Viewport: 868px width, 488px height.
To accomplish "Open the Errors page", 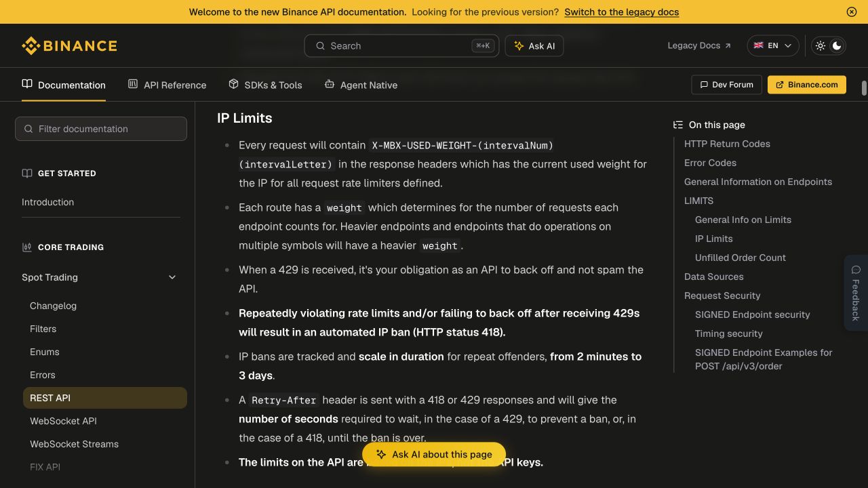I will (x=43, y=375).
